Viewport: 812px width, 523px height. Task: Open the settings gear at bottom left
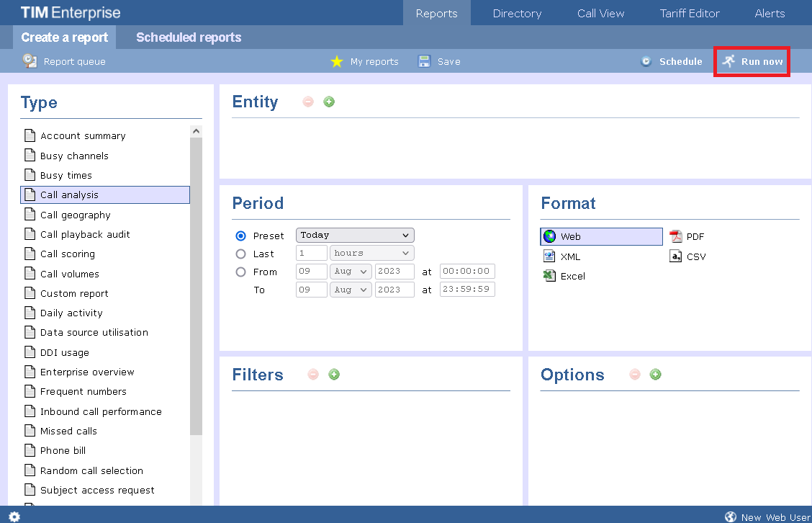click(x=14, y=516)
